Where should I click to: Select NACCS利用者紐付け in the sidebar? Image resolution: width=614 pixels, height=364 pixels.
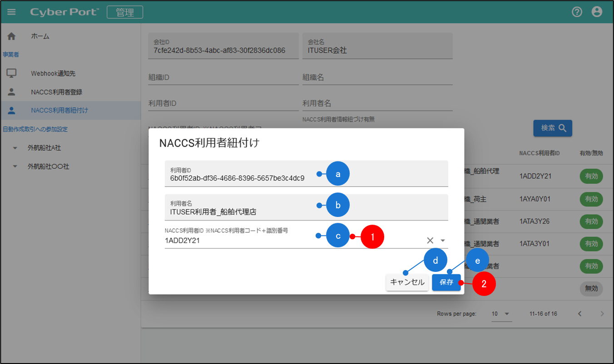pos(59,110)
